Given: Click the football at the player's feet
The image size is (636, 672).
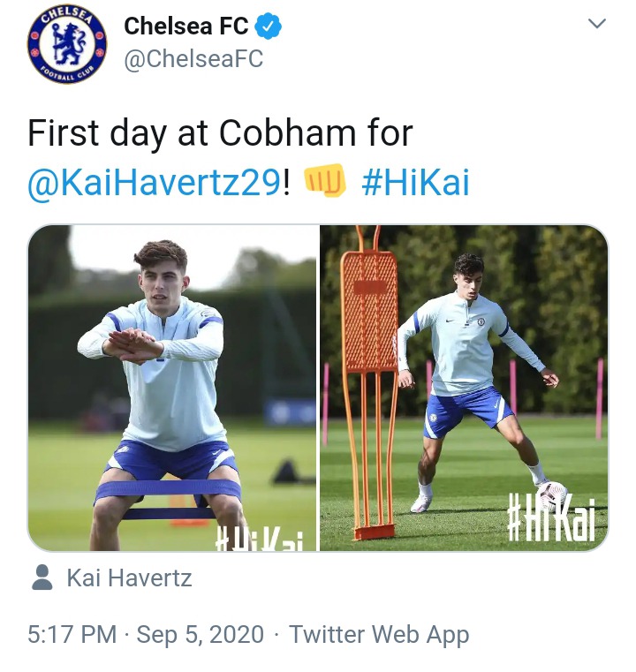Looking at the screenshot, I should pyautogui.click(x=552, y=495).
